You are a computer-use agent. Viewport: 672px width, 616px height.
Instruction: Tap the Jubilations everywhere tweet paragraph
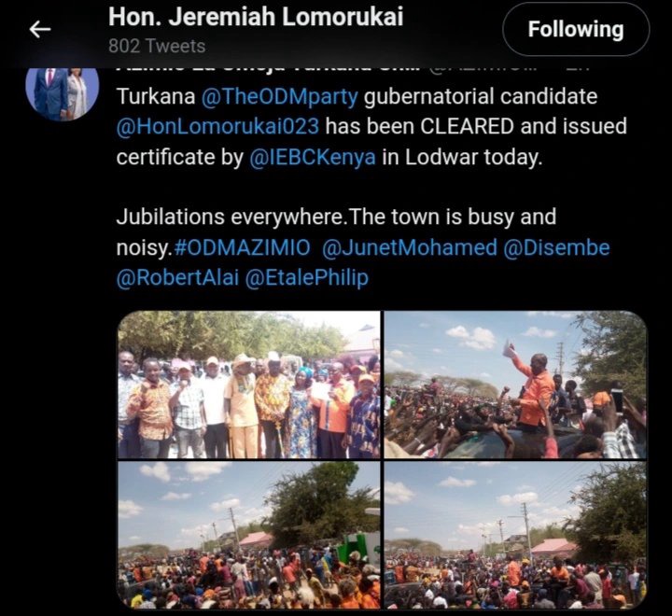click(363, 247)
